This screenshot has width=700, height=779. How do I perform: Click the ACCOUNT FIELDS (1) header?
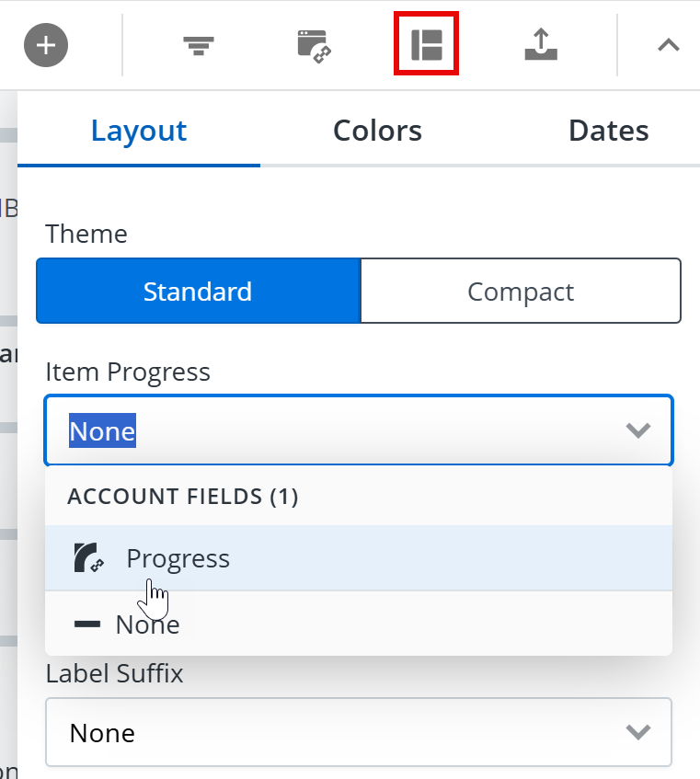[x=182, y=496]
